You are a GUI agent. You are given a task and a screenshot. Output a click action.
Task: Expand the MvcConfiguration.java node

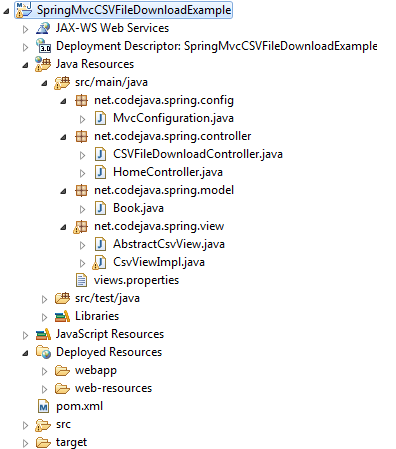(x=82, y=119)
